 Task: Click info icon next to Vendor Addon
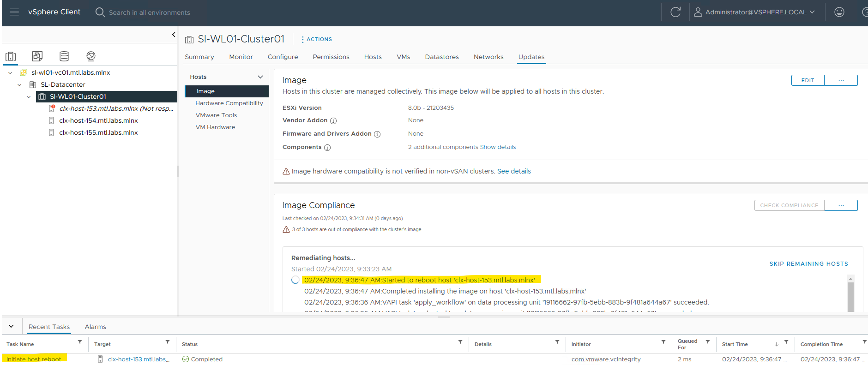[x=333, y=121]
